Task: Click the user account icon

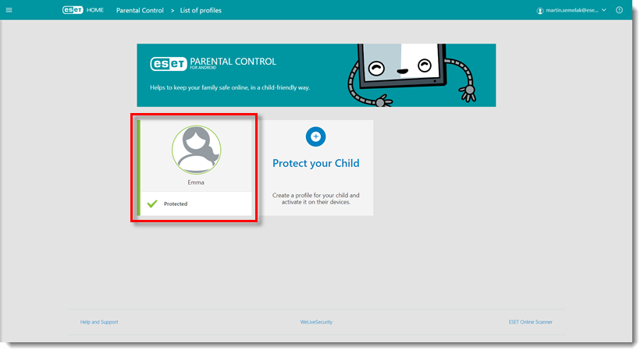Action: pyautogui.click(x=539, y=10)
